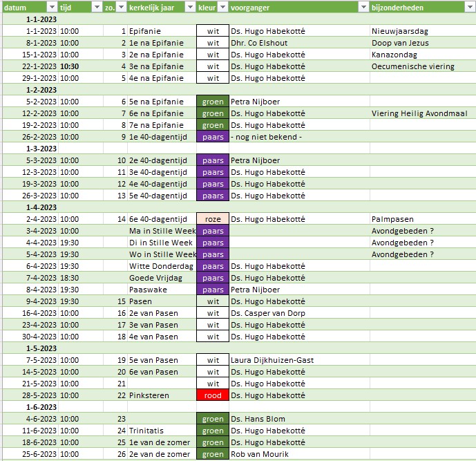Click the 'Di in Stille Week' cell
476x461 pixels.
click(x=162, y=243)
